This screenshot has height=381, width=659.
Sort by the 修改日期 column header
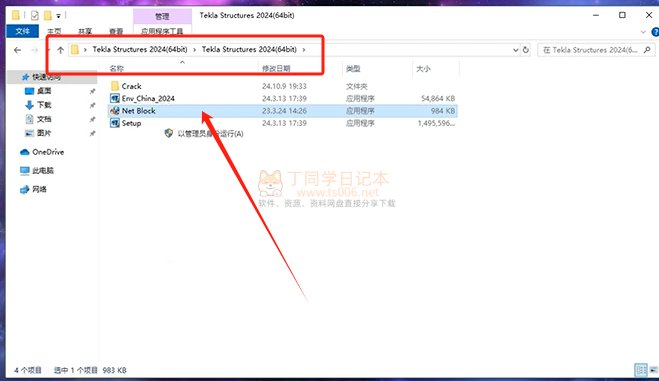point(276,68)
